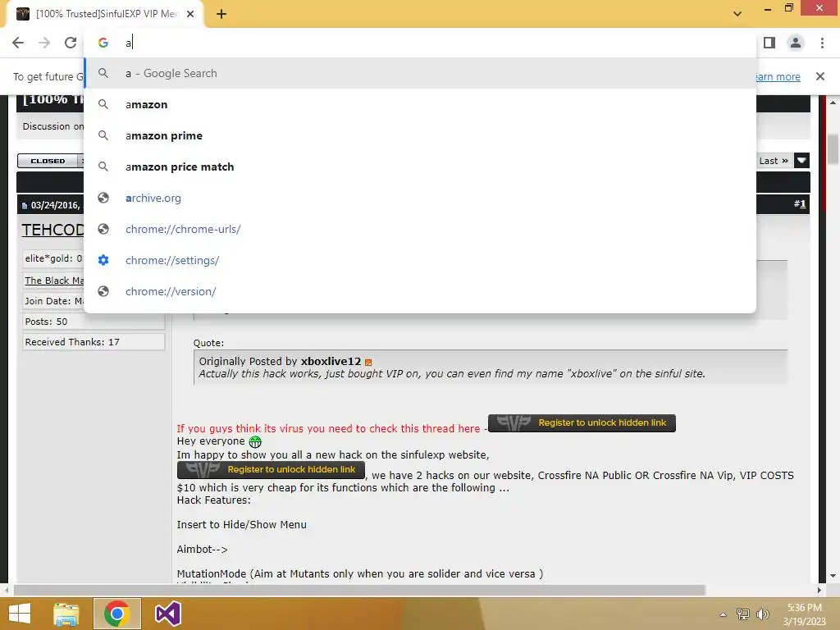Choose the 'amazon price match' suggestion
Image resolution: width=840 pixels, height=630 pixels.
(420, 167)
